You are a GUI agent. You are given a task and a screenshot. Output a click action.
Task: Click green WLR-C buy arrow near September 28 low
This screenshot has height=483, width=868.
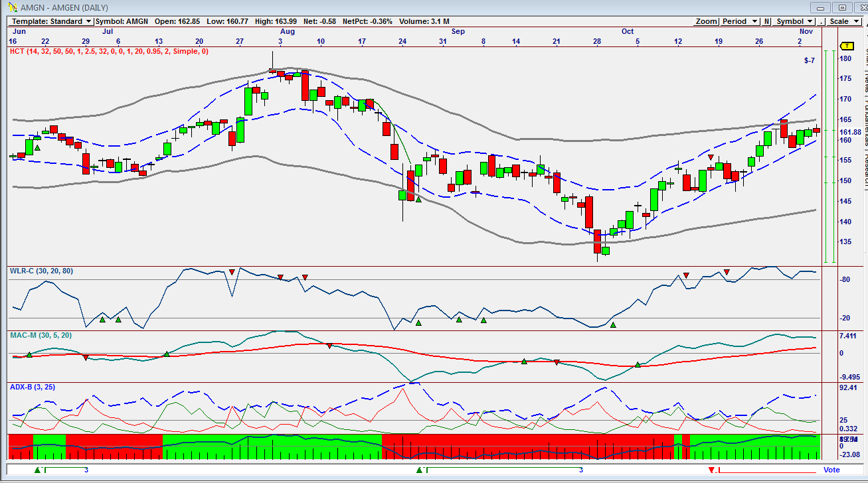pos(614,325)
